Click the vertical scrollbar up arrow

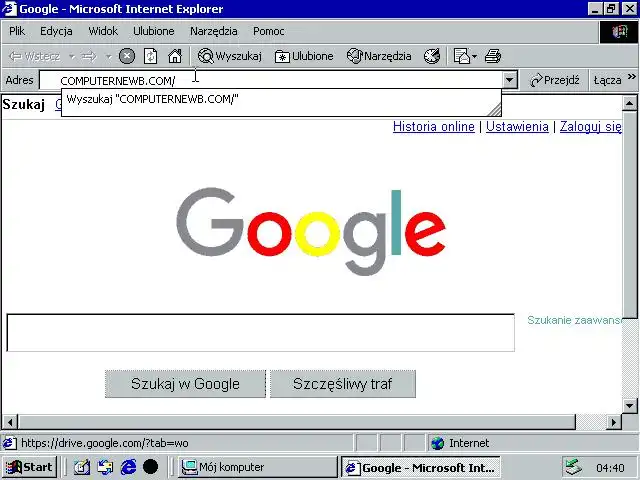point(629,104)
